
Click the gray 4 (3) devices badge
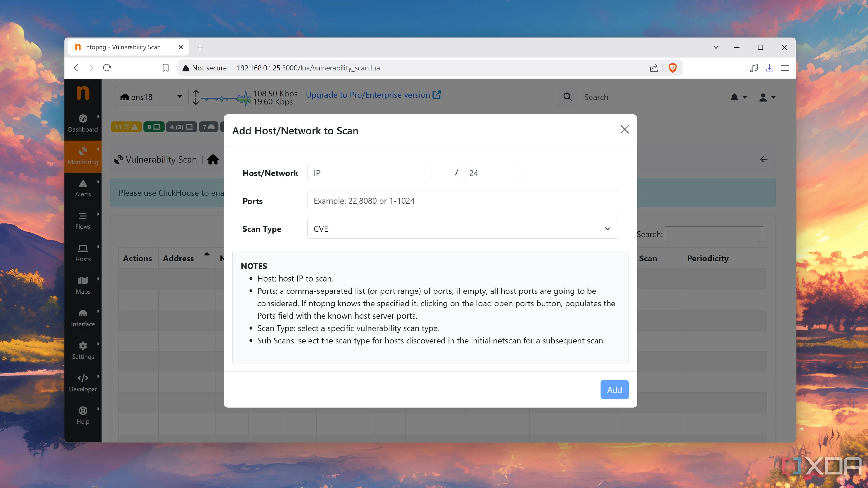181,127
